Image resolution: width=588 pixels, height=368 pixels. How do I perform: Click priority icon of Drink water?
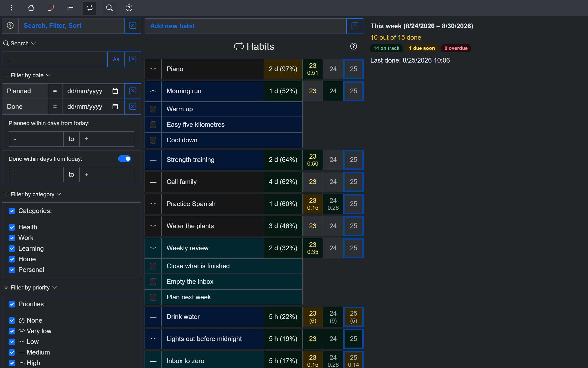tap(153, 317)
